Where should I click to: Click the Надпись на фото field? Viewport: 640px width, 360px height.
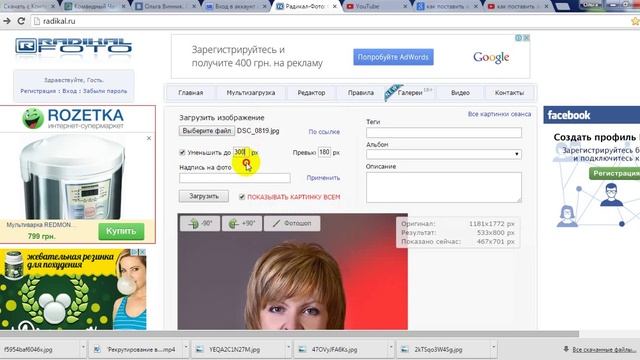[x=235, y=178]
